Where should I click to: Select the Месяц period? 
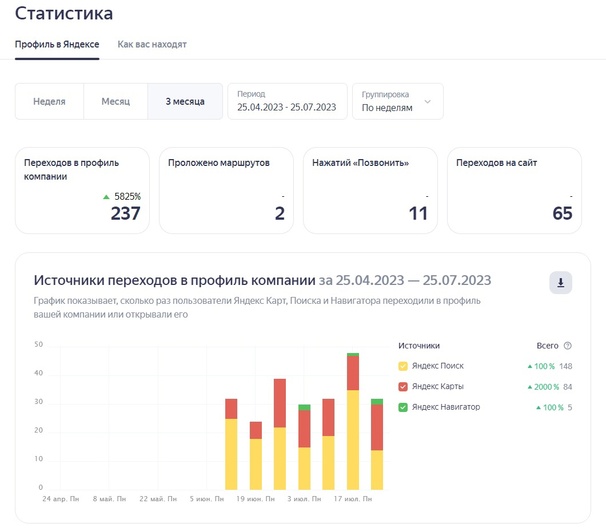(116, 101)
